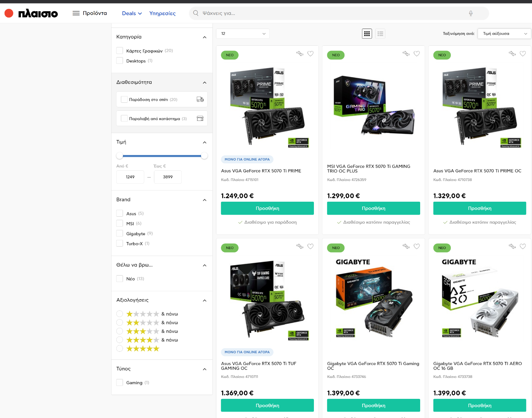The image size is (532, 418).
Task: Collapse the Θέλω να βρω section
Action: [205, 265]
